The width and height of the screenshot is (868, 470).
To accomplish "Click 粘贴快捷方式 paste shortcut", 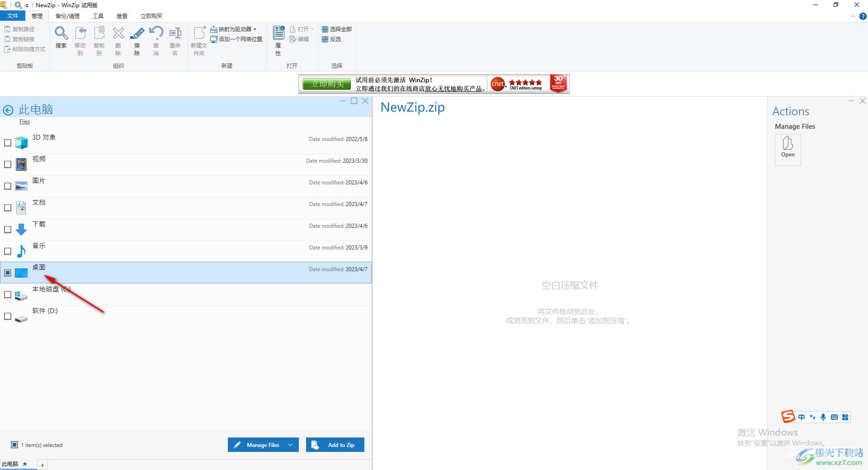I will tap(25, 49).
